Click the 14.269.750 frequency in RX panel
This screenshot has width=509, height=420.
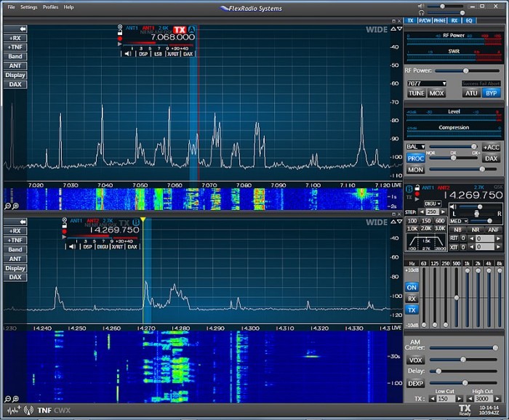pos(473,195)
